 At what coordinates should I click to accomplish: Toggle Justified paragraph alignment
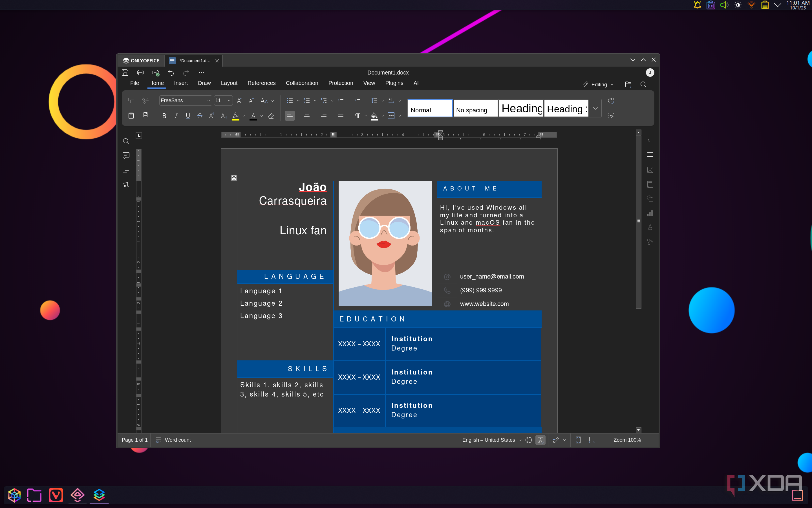(x=340, y=116)
